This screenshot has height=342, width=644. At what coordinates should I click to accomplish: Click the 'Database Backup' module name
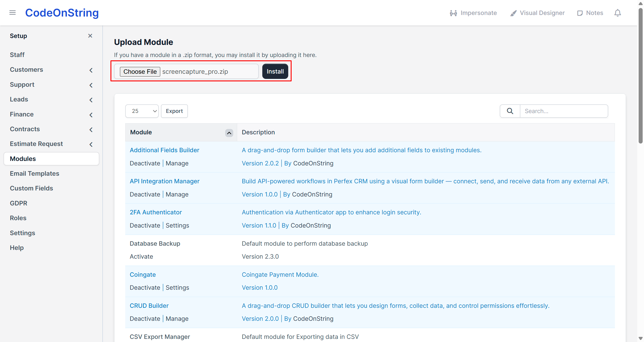[155, 243]
